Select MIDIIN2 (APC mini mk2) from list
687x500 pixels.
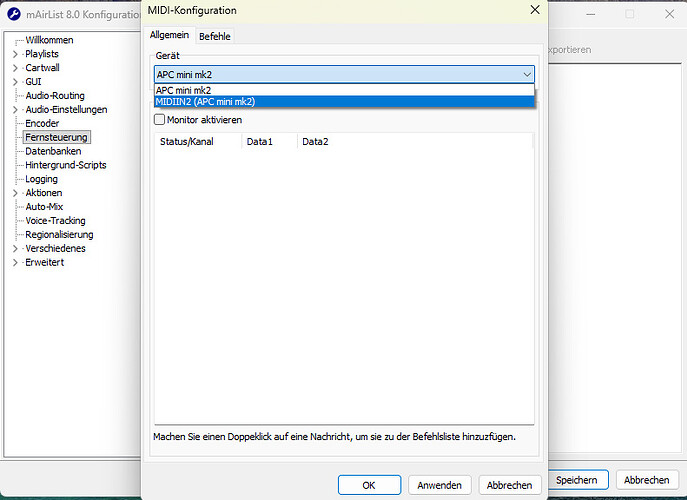tap(205, 101)
